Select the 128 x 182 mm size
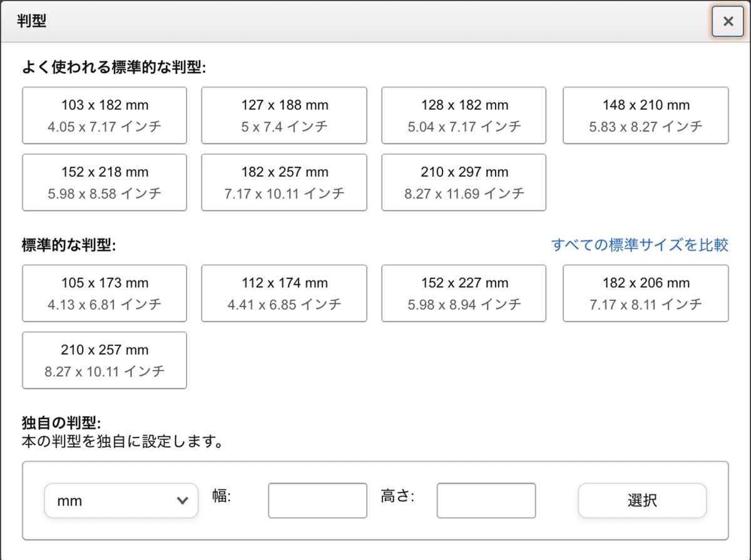The image size is (751, 560). [x=463, y=115]
